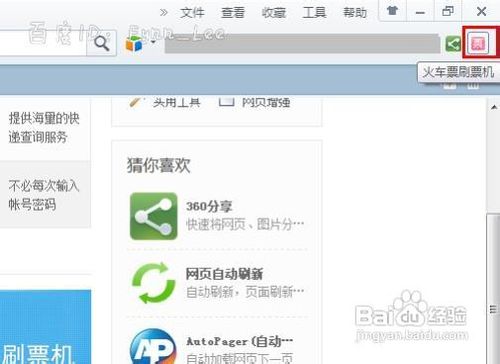Viewport: 500px width, 364px height.
Task: Click the blue 刷票机 banner
Action: point(45,327)
